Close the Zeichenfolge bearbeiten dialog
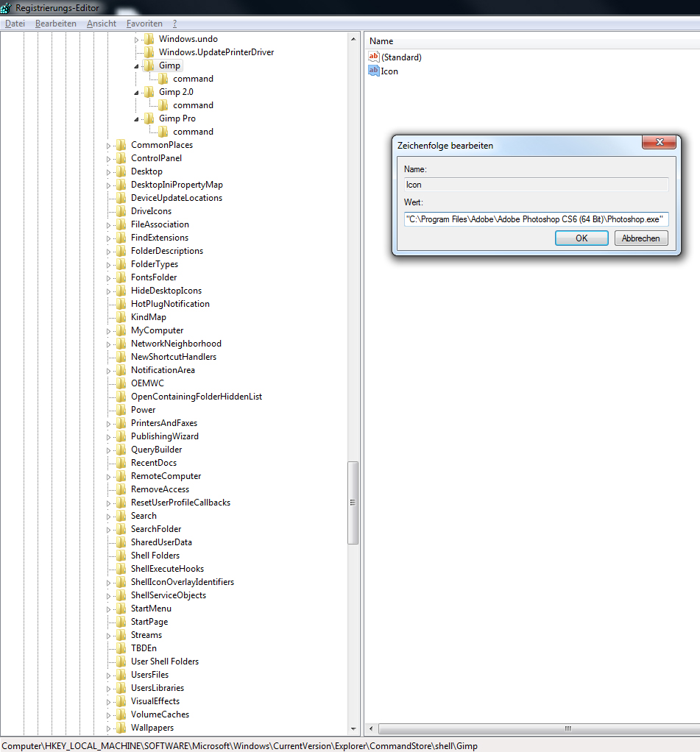The image size is (700, 752). pyautogui.click(x=660, y=142)
